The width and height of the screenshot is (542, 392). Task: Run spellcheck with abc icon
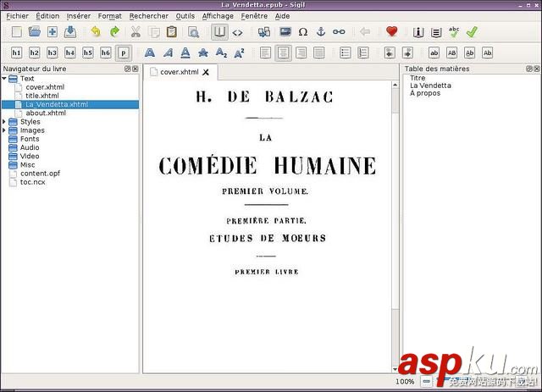[x=454, y=32]
